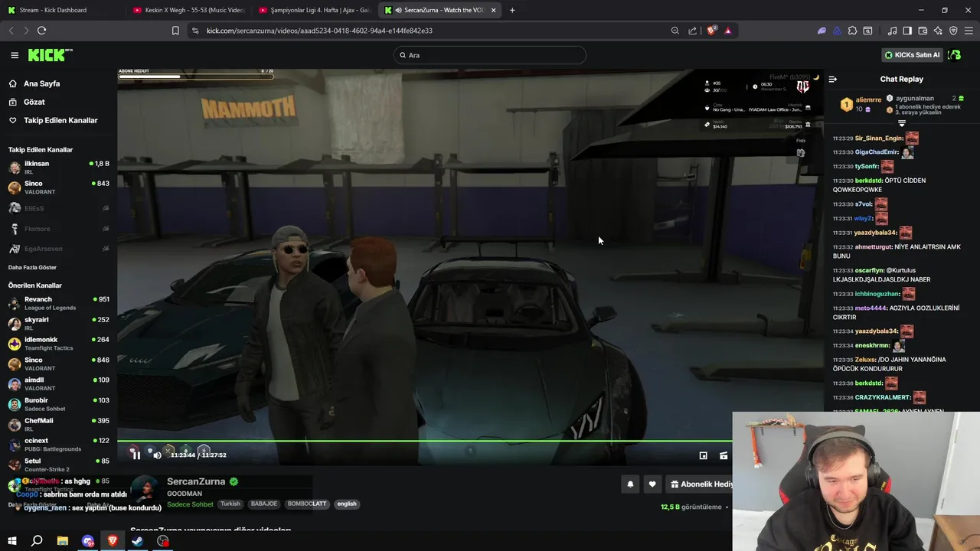980x551 pixels.
Task: Open the idlemonkk channel
Action: (58, 343)
